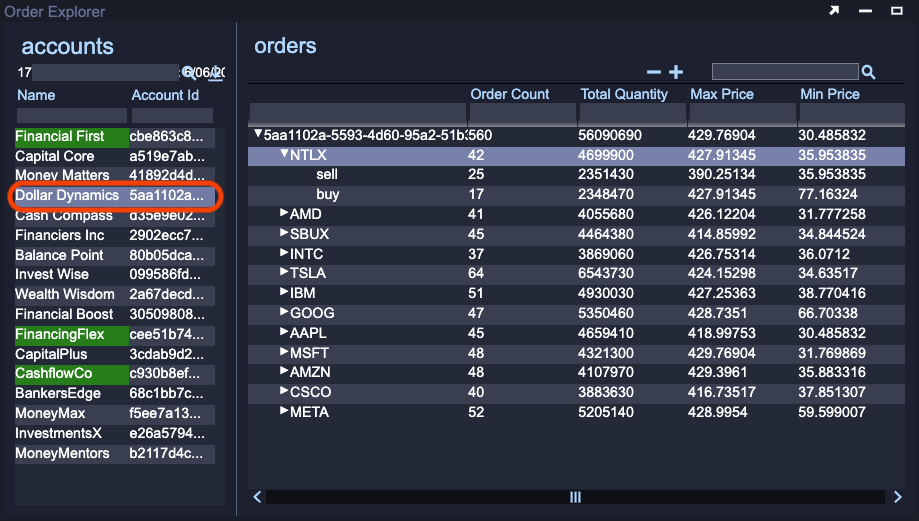
Task: Collapse the NTLX tree row
Action: tap(284, 155)
